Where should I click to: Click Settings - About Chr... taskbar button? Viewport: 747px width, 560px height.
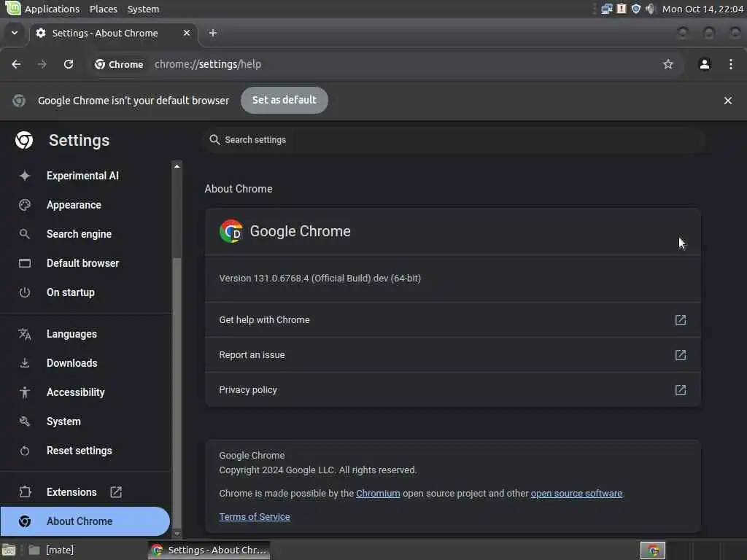point(209,551)
